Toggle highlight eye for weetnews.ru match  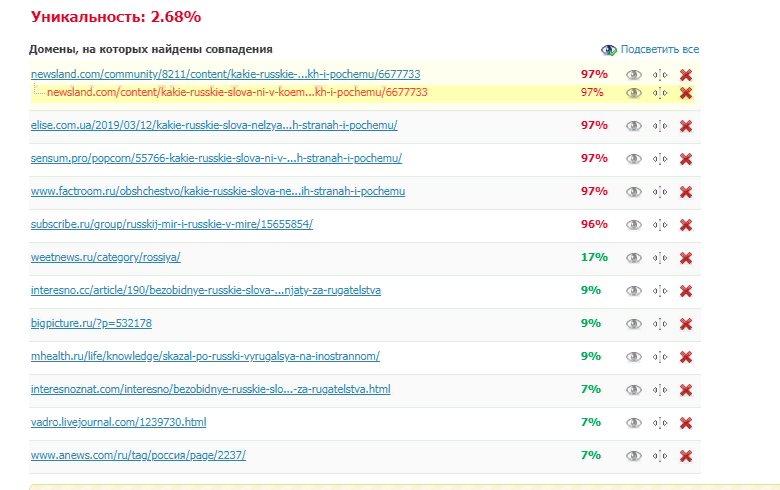click(633, 258)
